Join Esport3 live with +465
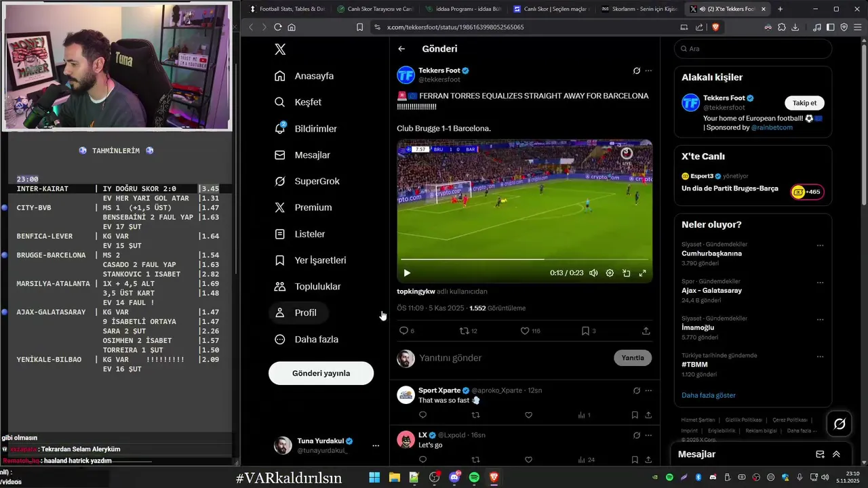 (x=807, y=192)
